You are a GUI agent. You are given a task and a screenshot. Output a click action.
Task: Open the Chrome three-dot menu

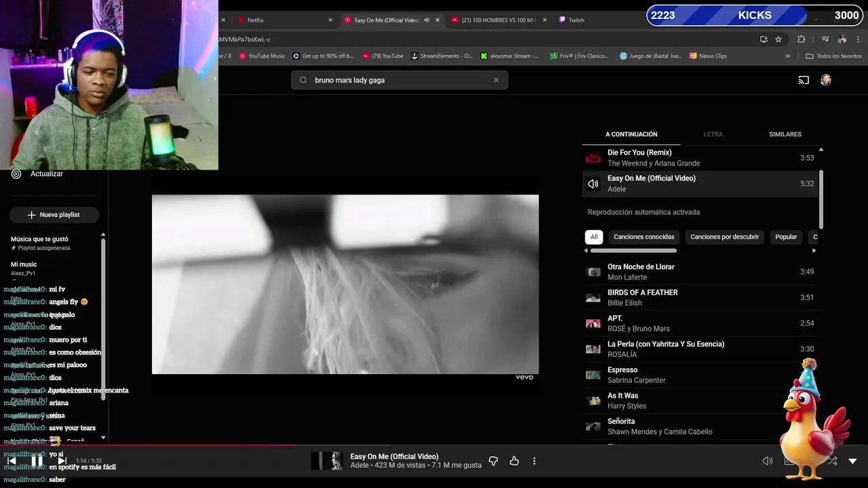[859, 39]
